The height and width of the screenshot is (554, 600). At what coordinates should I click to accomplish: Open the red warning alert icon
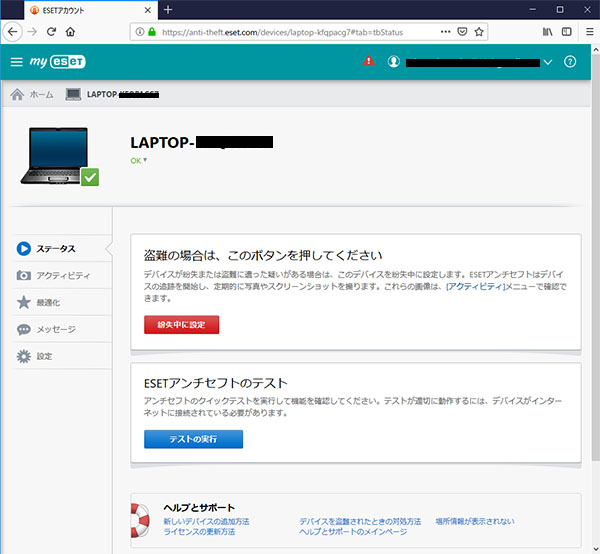(368, 61)
